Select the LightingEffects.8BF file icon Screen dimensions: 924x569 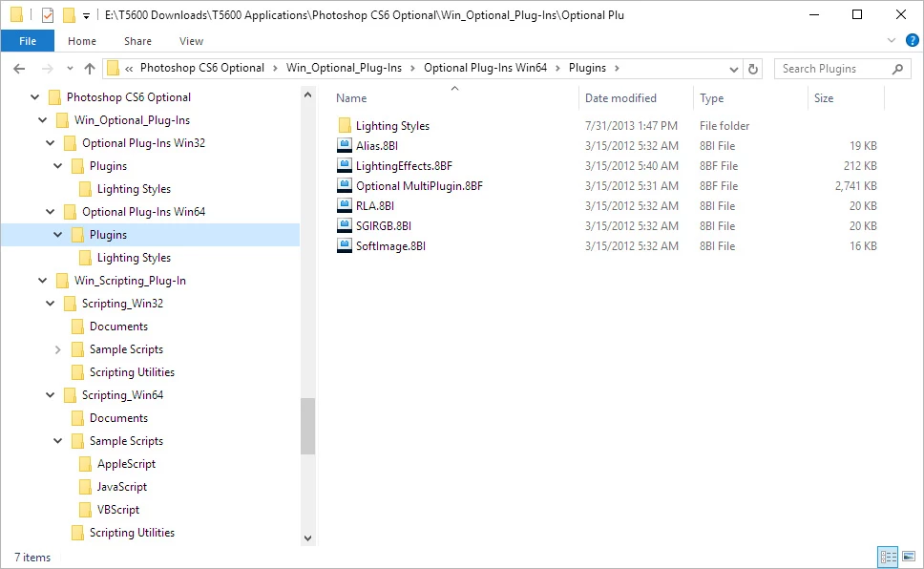(x=345, y=166)
